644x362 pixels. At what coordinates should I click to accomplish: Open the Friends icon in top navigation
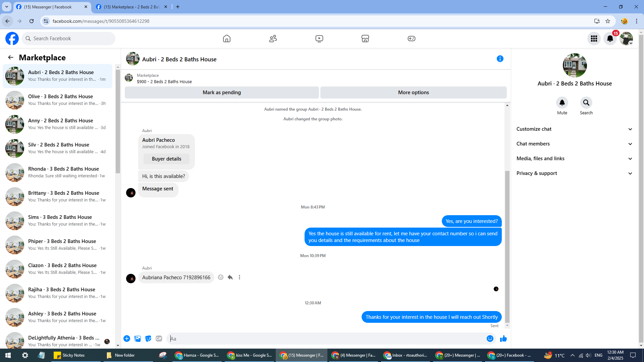point(273,39)
